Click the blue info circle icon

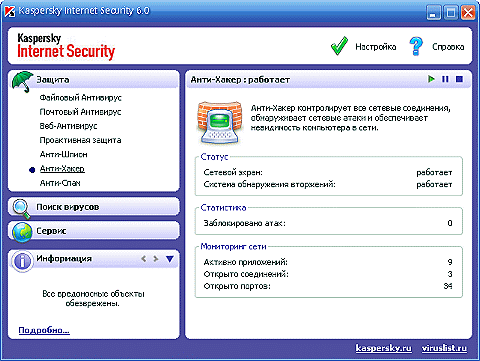[x=22, y=260]
